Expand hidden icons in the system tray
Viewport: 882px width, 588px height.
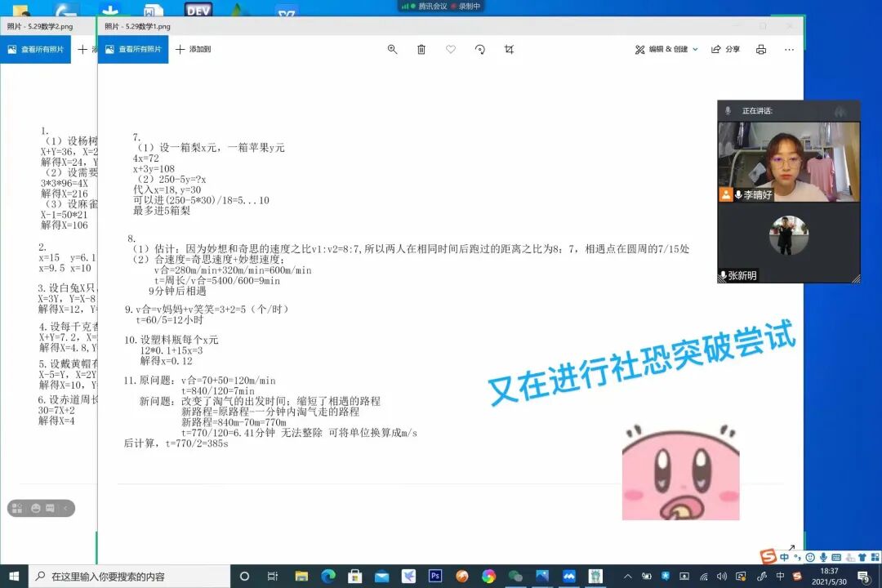coord(628,577)
